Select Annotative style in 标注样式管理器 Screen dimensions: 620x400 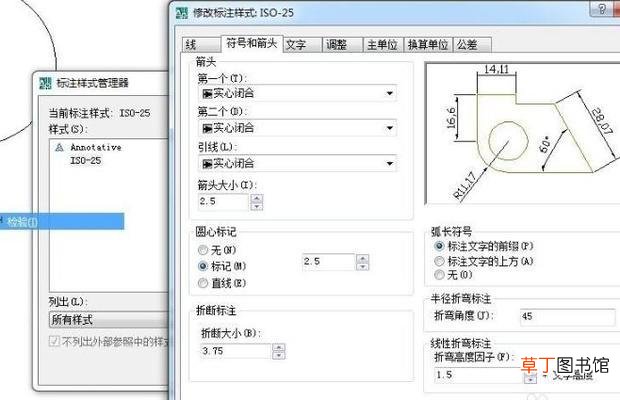click(x=96, y=147)
